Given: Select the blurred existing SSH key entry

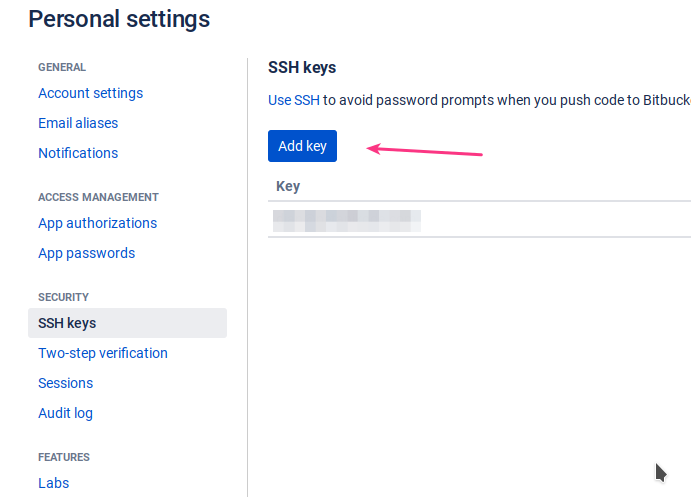Looking at the screenshot, I should pos(347,221).
